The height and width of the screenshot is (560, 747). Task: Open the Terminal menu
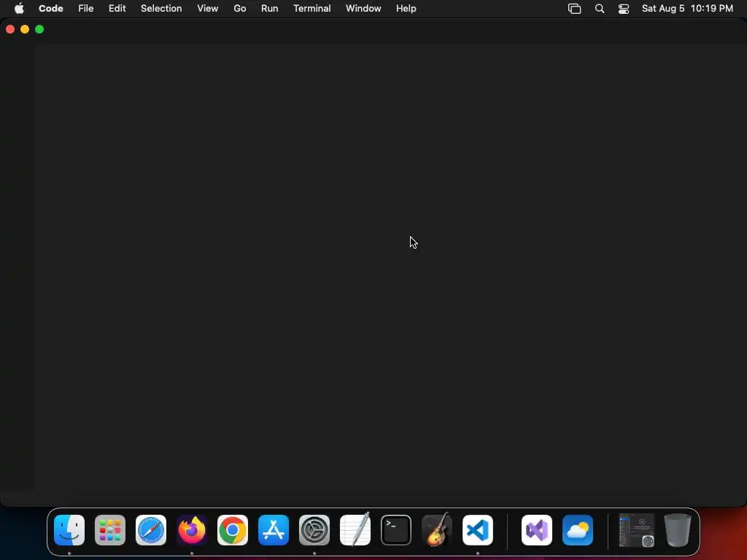(312, 9)
